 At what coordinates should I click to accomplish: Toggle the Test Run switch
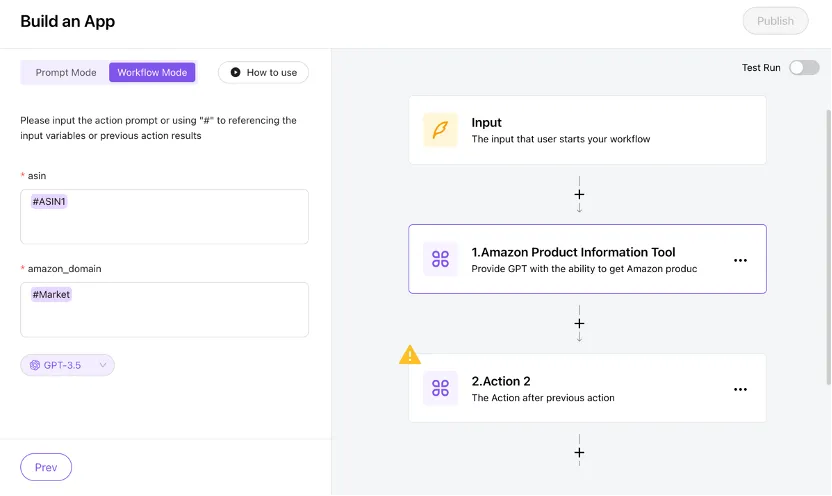tap(804, 67)
